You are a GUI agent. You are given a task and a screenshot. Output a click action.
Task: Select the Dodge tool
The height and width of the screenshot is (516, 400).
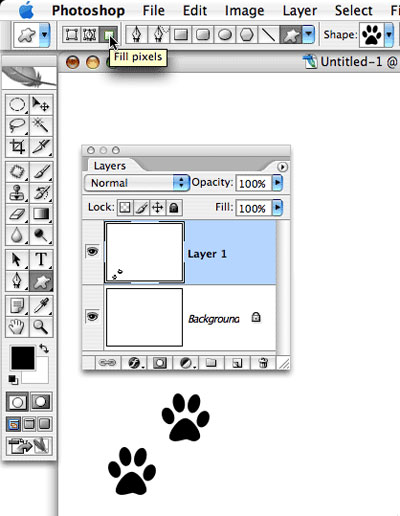[41, 235]
